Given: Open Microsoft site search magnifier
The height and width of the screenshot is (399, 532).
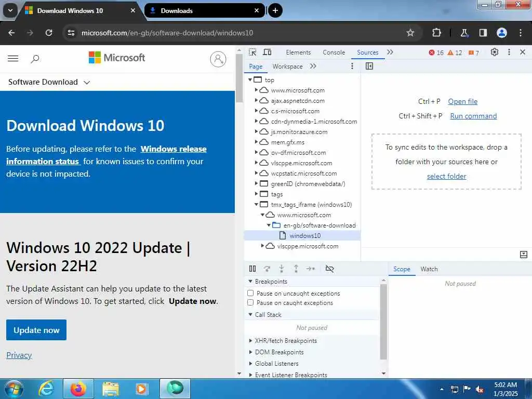Looking at the screenshot, I should coord(35,59).
